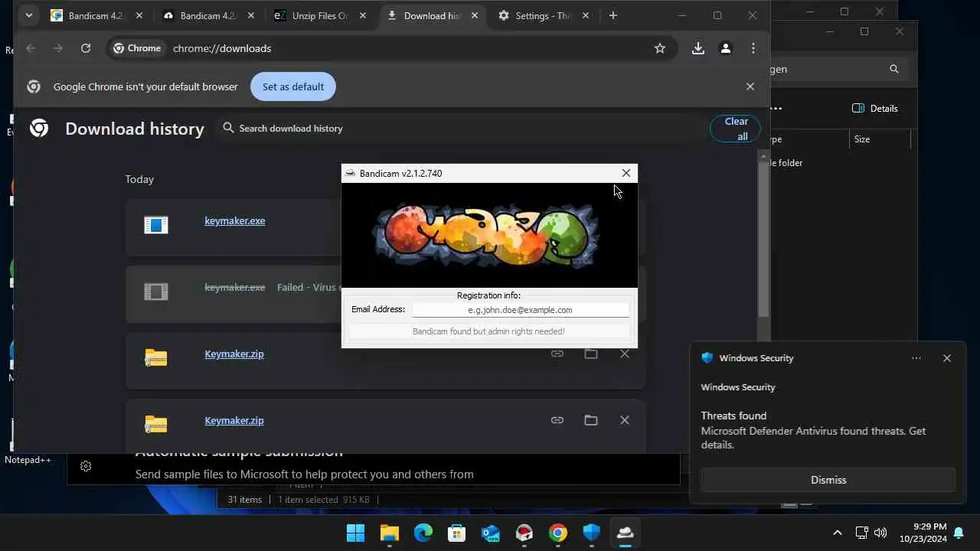Open Microsoft Edge from the taskbar
Image resolution: width=980 pixels, height=551 pixels.
[x=423, y=533]
